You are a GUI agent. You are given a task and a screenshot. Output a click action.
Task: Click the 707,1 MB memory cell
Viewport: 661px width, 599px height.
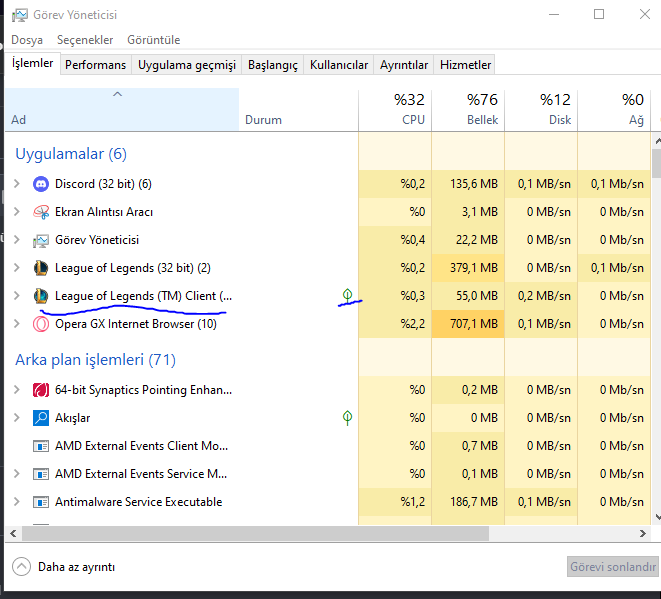point(468,324)
